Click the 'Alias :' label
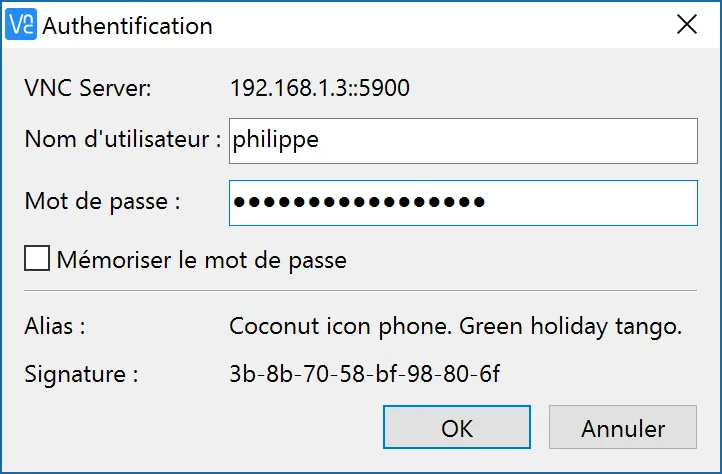722x474 pixels. [55, 326]
